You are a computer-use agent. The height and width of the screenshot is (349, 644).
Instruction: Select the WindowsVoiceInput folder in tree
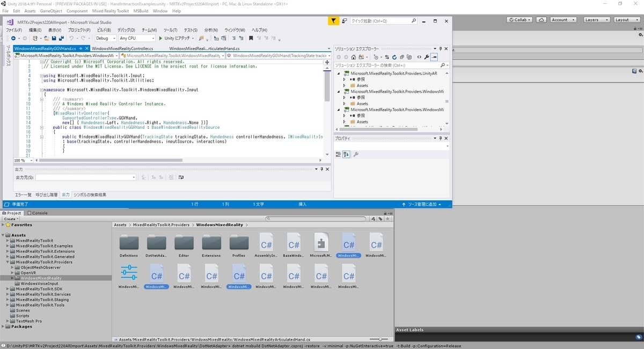[x=39, y=283]
